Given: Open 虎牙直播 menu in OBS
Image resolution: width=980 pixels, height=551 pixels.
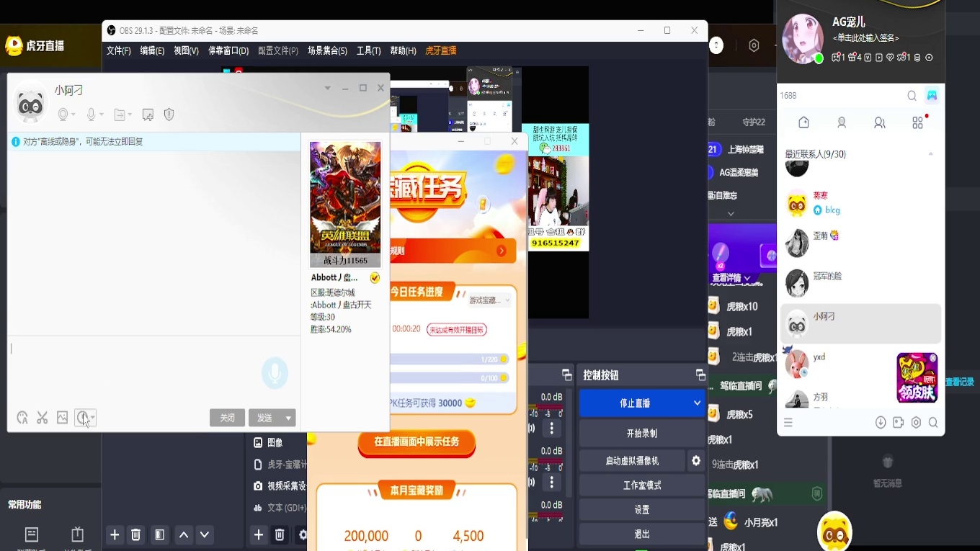Looking at the screenshot, I should pos(441,50).
